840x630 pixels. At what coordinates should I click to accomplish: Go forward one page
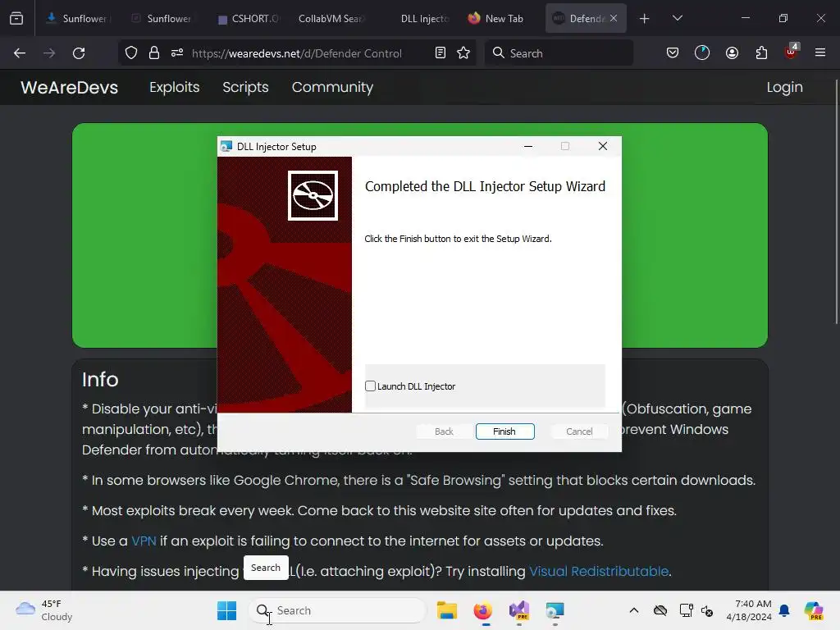[x=49, y=53]
